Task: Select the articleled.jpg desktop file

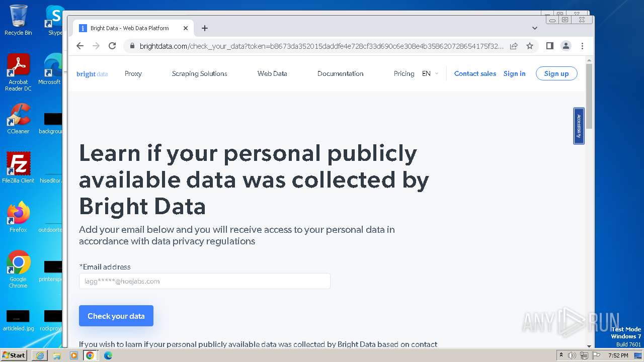Action: pos(18,321)
